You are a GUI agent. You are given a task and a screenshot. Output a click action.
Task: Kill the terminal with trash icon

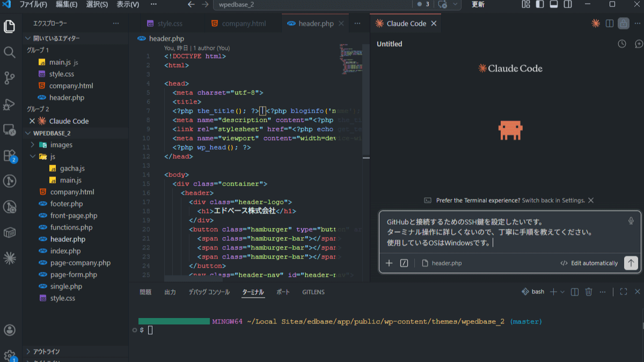pyautogui.click(x=589, y=292)
